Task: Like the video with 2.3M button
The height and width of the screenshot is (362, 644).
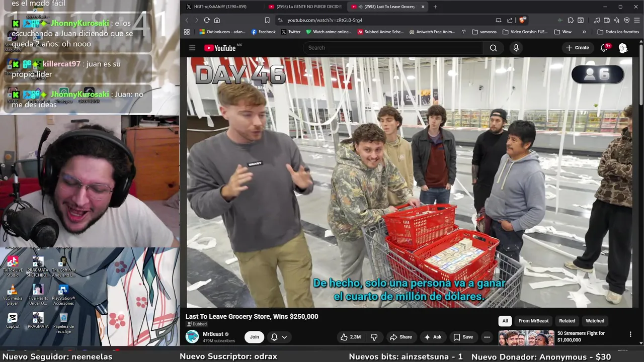Action: 351,337
